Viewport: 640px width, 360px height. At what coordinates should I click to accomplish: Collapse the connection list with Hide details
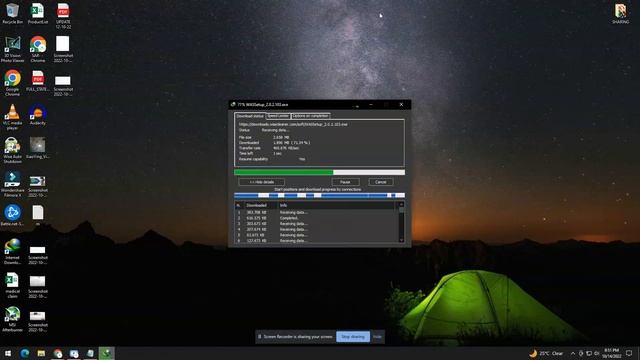[x=262, y=182]
